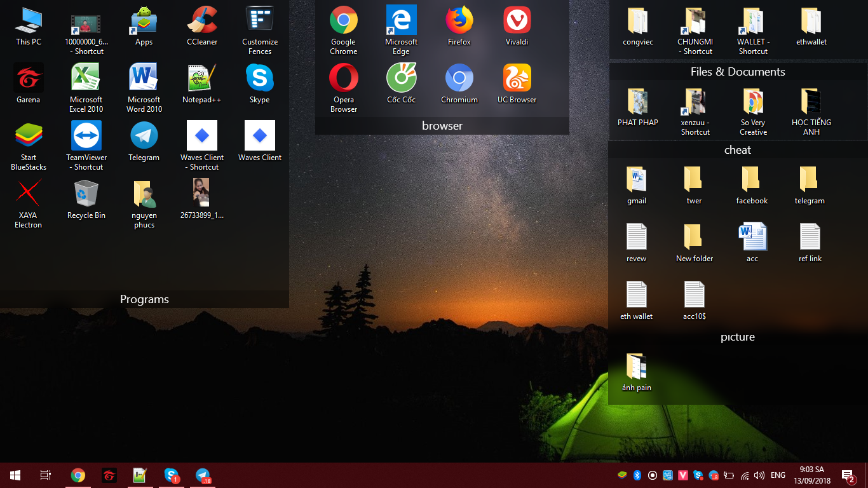This screenshot has width=868, height=488.
Task: Select the Chromium browser icon
Action: click(x=459, y=84)
